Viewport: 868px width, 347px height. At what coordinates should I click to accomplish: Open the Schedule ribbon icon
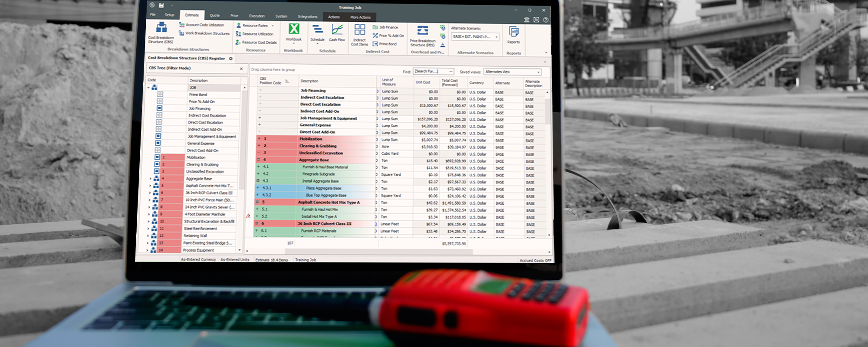[317, 30]
